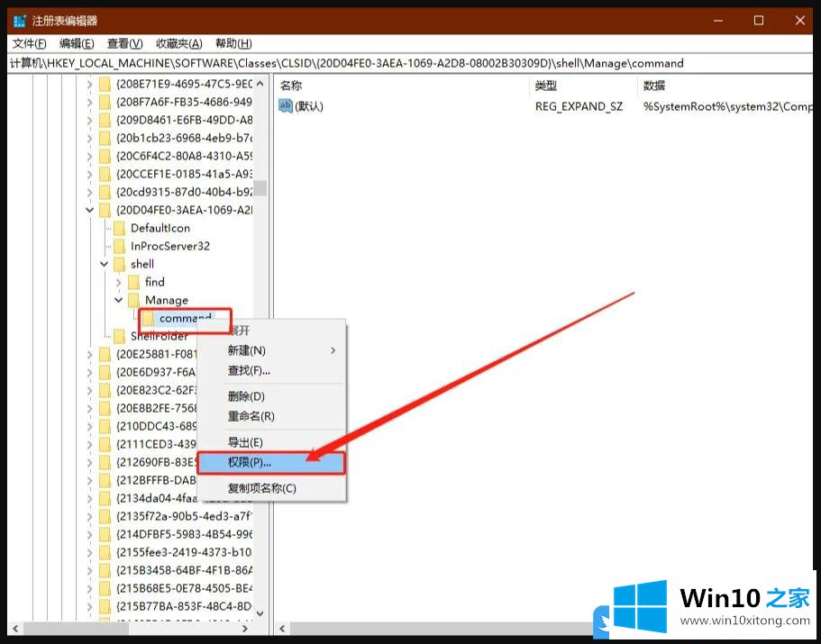Choose 导出(E) in the context menu
The image size is (821, 644).
pos(271,442)
